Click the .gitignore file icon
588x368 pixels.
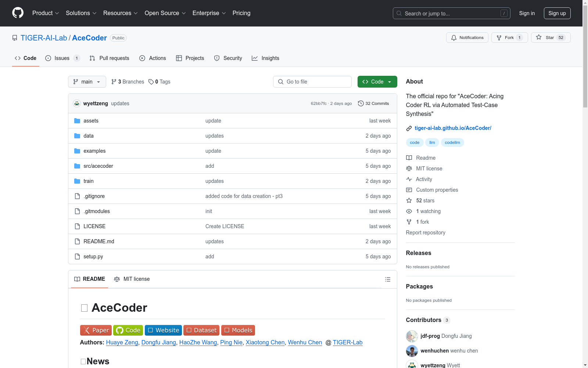77,196
